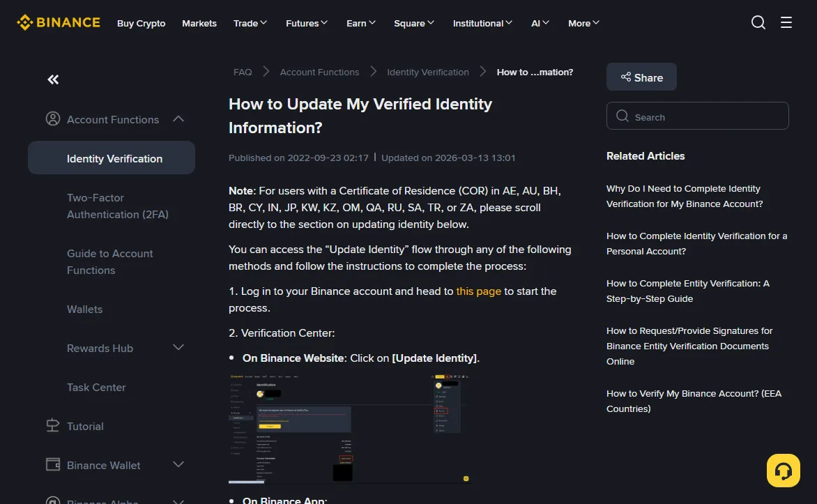Viewport: 817px width, 504px height.
Task: Expand the Institutional dropdown menu
Action: 482,23
